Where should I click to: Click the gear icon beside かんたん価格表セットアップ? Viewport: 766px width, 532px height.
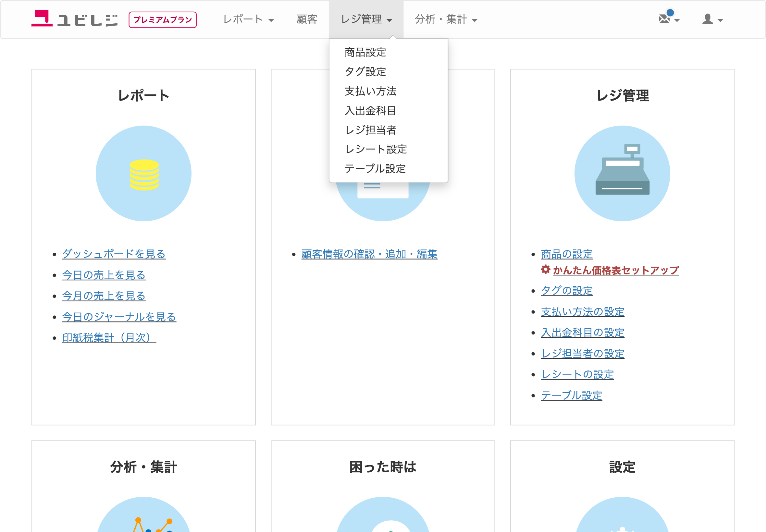tap(546, 269)
